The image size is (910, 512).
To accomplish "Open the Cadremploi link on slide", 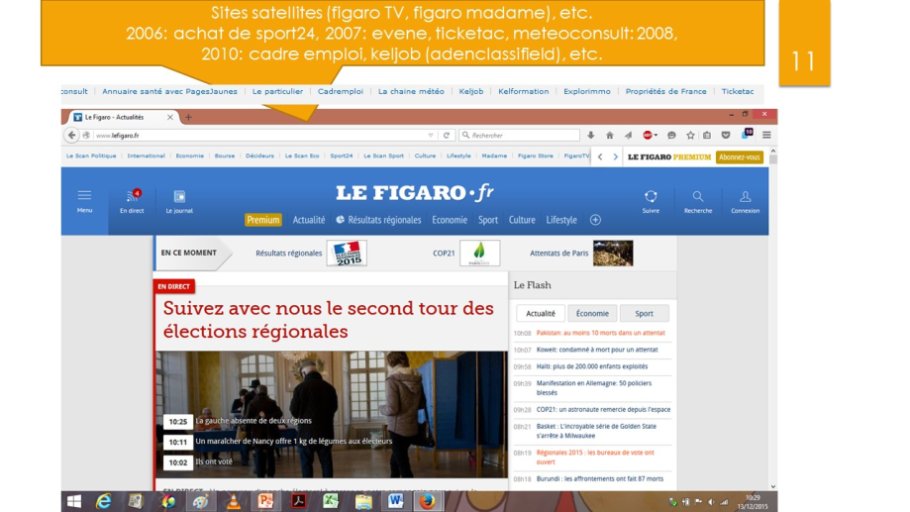I will [340, 92].
